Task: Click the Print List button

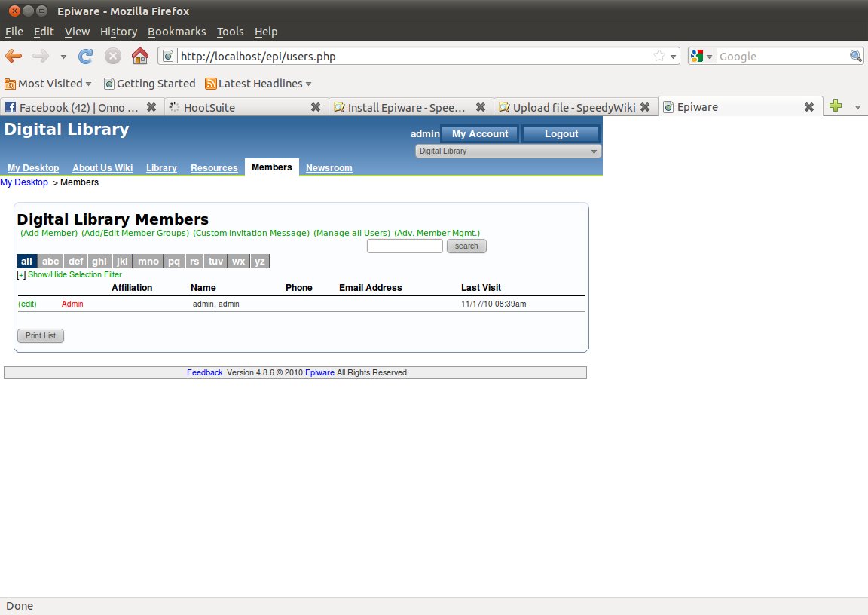Action: tap(41, 336)
